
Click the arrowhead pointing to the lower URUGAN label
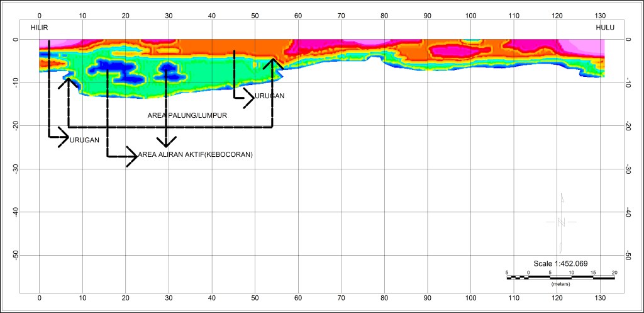tap(63, 137)
